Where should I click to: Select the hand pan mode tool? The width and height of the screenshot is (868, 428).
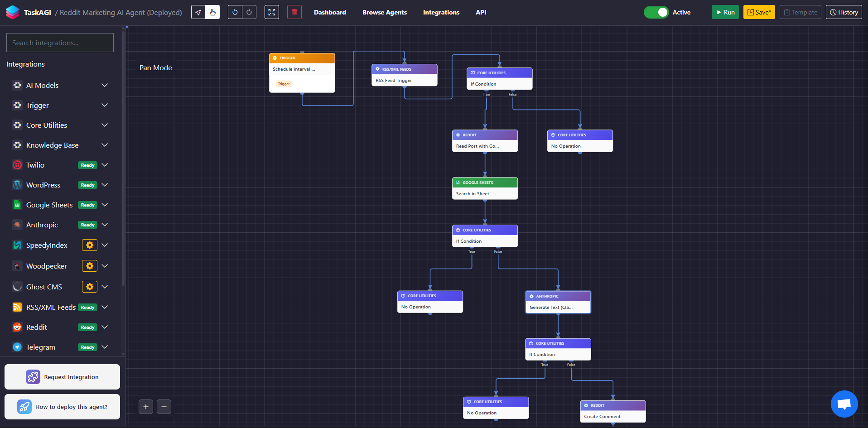point(212,12)
